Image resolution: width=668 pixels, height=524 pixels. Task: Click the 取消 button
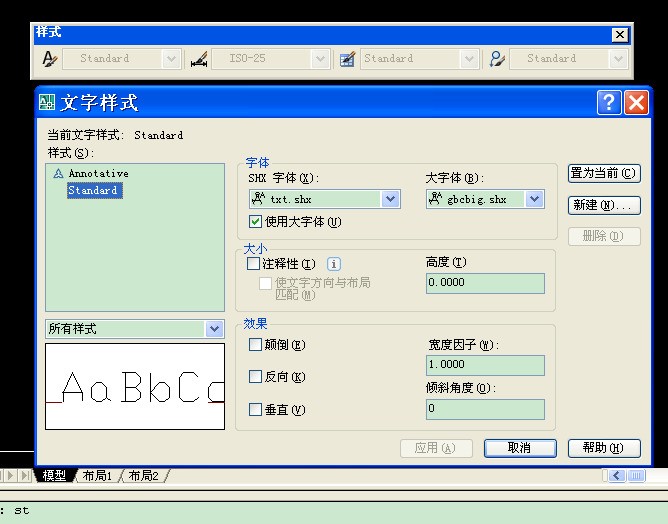[520, 448]
